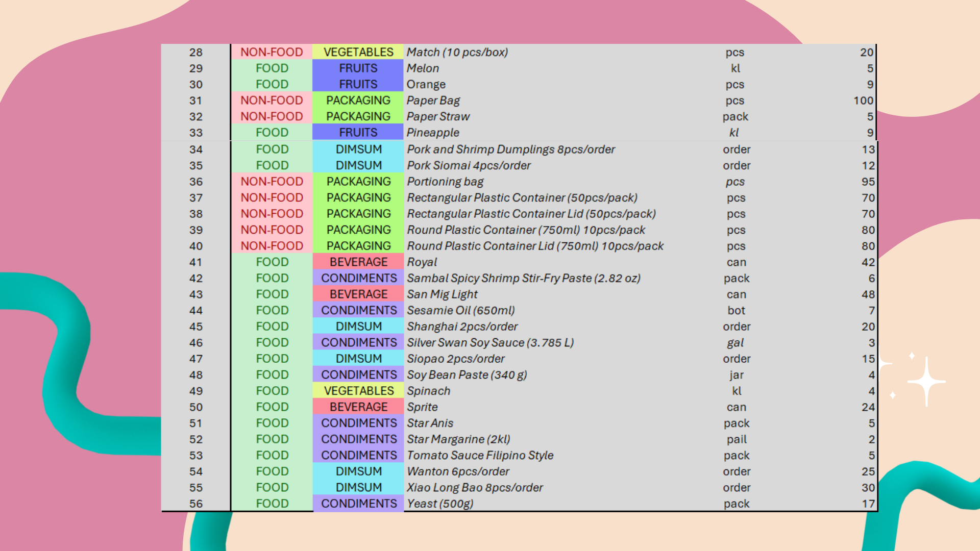Select the Xiao Long Bao 8pcs/order cell
Screen dimensions: 980x551
475,487
